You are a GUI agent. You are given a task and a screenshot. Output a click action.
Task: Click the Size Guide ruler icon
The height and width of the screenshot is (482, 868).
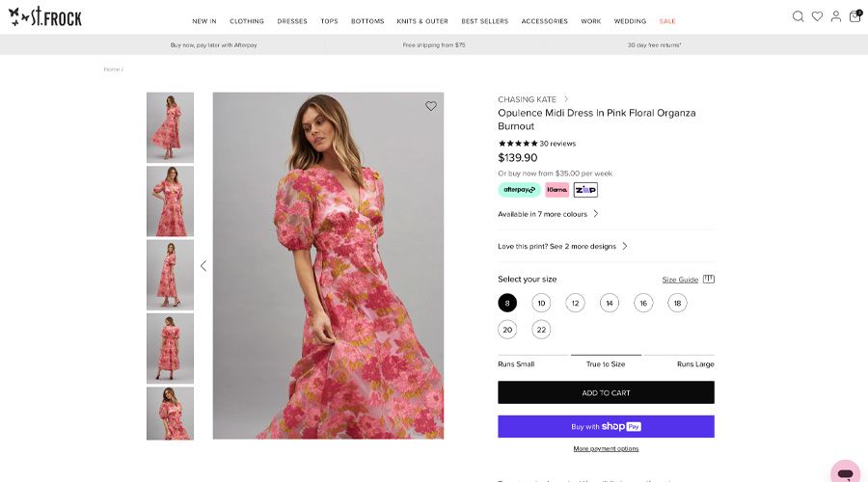pyautogui.click(x=709, y=280)
